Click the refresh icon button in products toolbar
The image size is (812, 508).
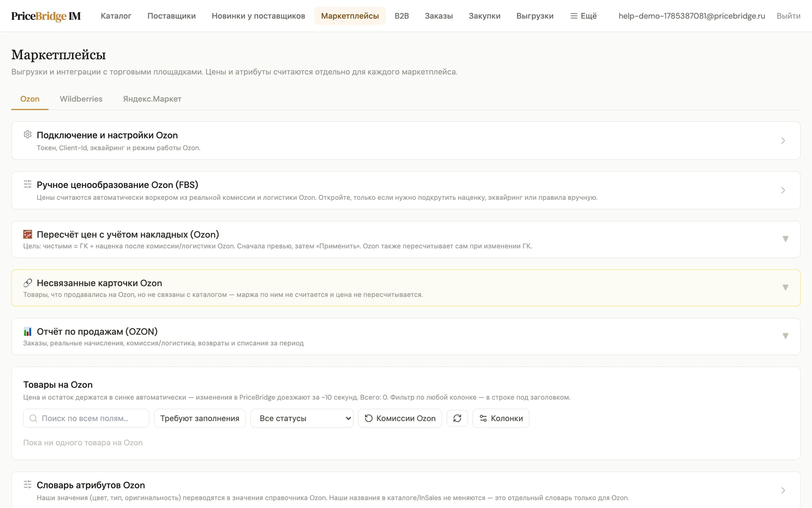click(457, 418)
